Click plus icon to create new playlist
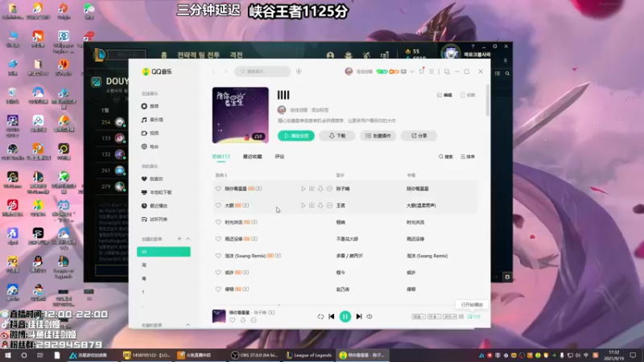This screenshot has height=362, width=644. [x=179, y=239]
